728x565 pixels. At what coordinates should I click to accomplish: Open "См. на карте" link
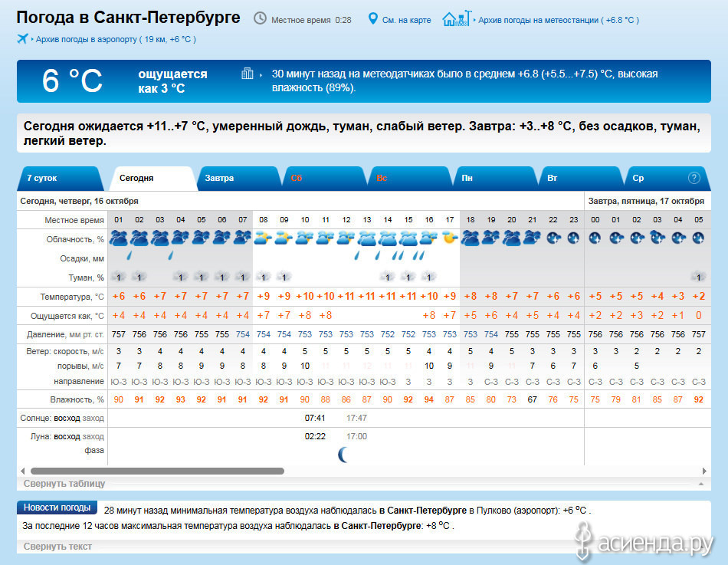click(406, 20)
